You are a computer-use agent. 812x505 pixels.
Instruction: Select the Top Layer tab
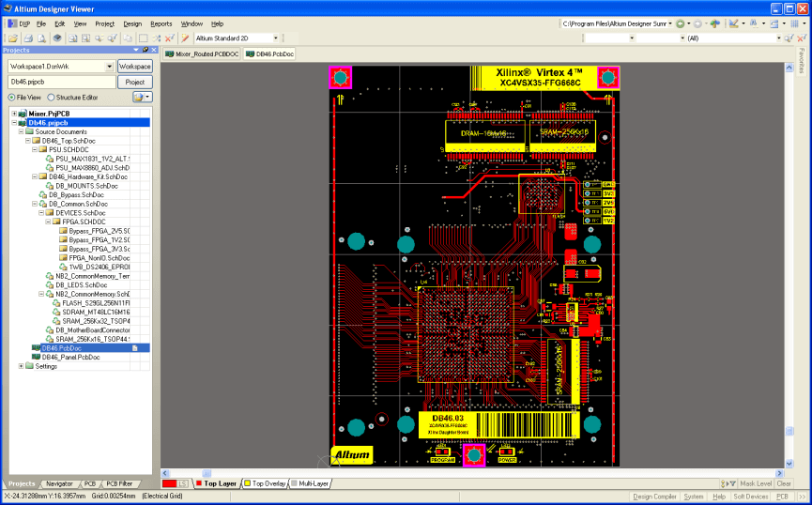coord(217,483)
